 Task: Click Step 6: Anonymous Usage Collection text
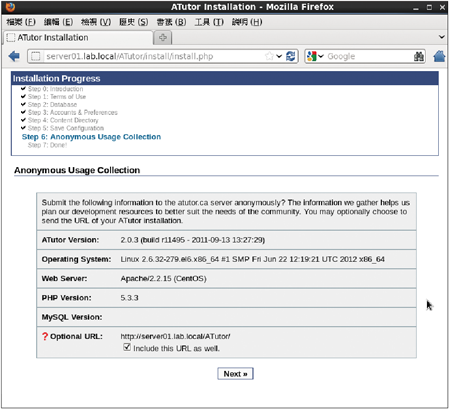click(x=91, y=137)
